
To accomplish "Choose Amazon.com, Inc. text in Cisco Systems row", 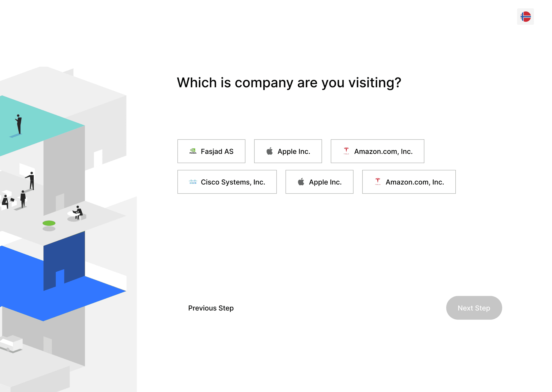I will click(x=415, y=182).
